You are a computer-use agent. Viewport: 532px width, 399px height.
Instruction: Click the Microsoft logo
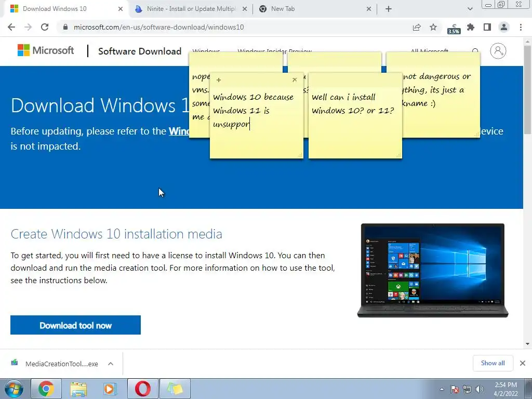[46, 50]
